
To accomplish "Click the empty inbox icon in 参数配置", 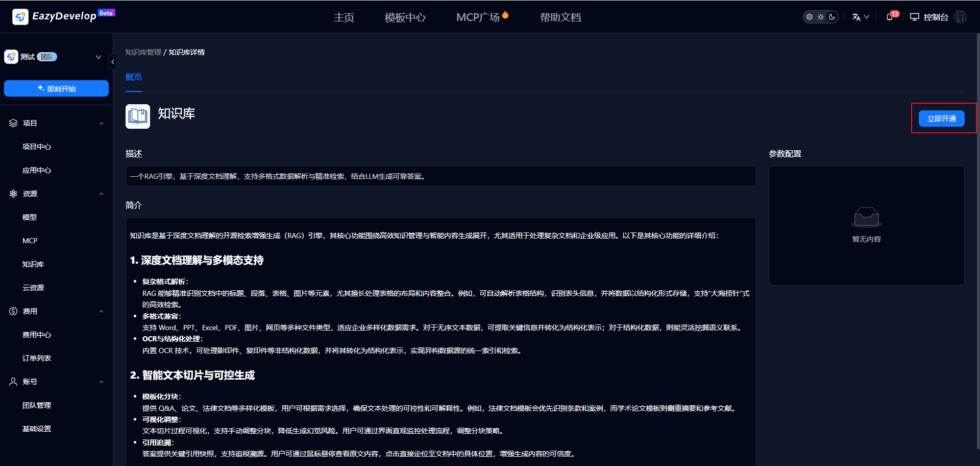I will tap(866, 217).
